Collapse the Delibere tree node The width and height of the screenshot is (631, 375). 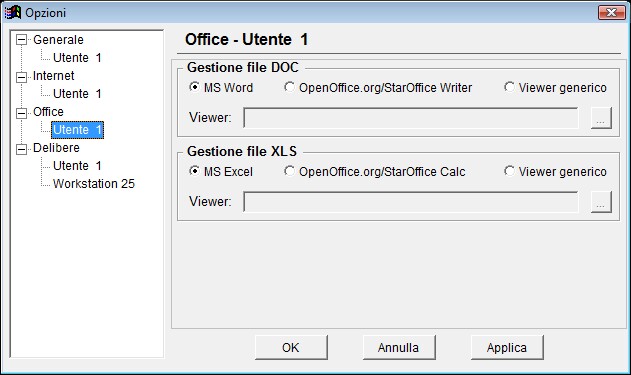(21, 149)
